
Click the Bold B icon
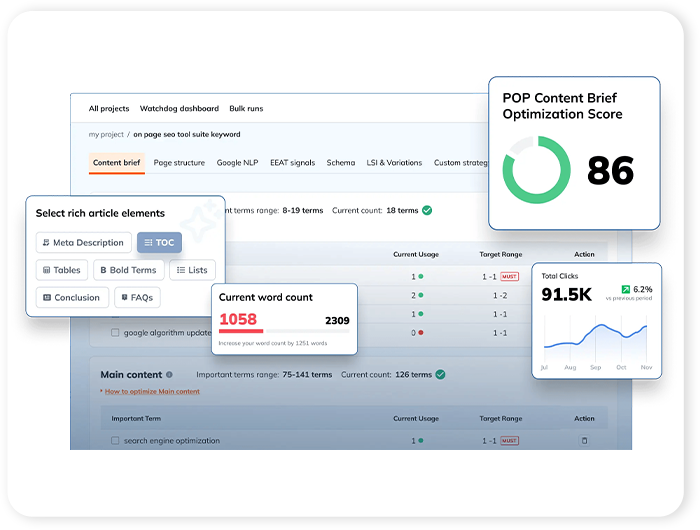tap(103, 270)
